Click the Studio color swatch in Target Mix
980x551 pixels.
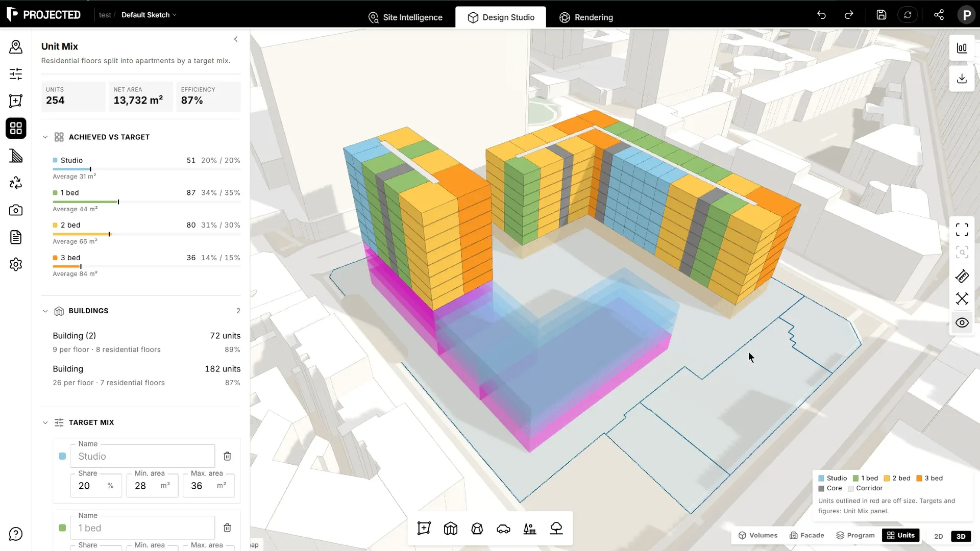point(62,456)
